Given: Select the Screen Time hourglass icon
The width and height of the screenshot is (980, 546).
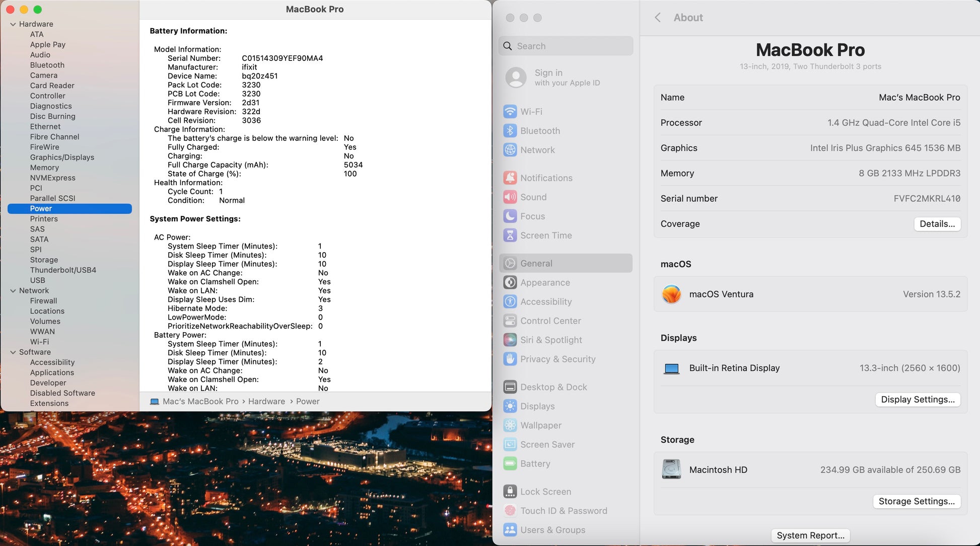Looking at the screenshot, I should (510, 235).
